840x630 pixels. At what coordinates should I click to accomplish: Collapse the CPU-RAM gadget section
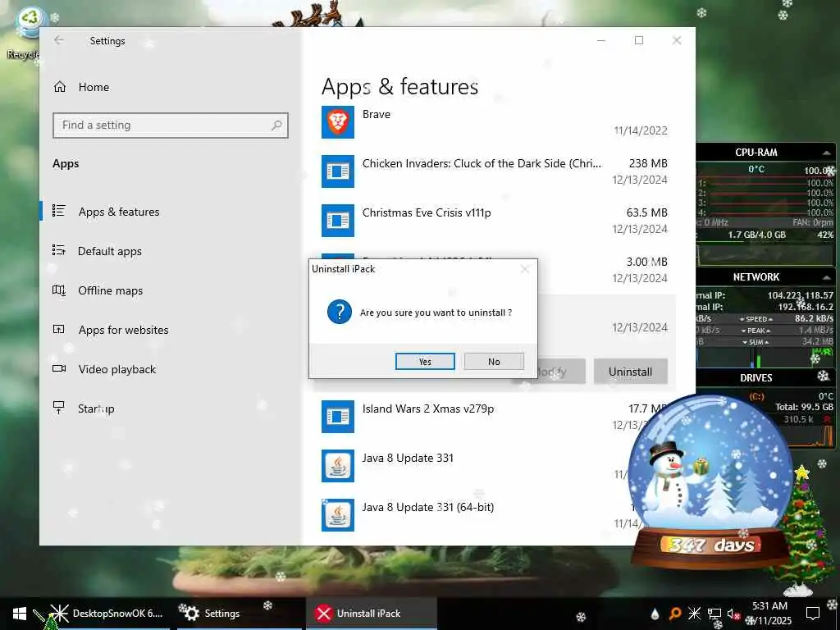coord(827,153)
